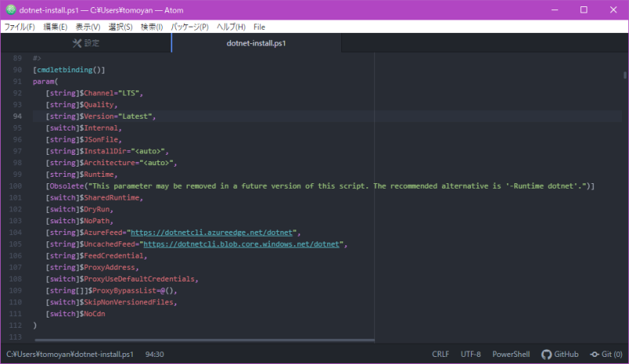Click the $Internal variable
Screen dimensions: 629x364
pos(99,128)
